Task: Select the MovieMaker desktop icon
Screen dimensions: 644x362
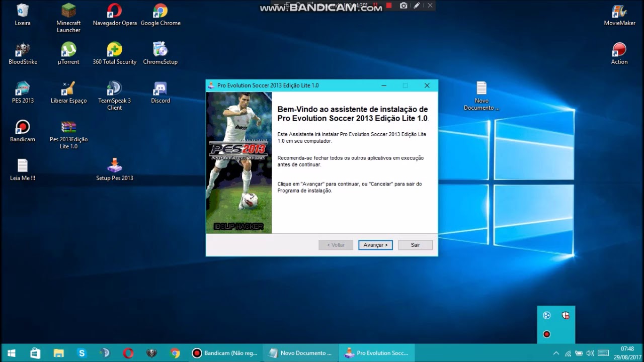Action: coord(619,15)
